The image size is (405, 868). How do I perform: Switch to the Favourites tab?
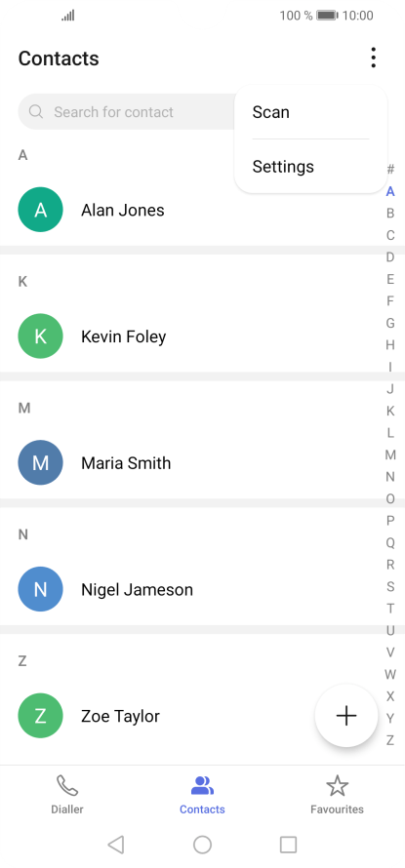tap(337, 795)
